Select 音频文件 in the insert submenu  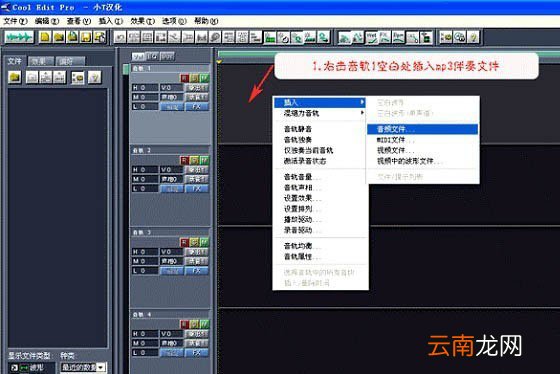point(422,129)
